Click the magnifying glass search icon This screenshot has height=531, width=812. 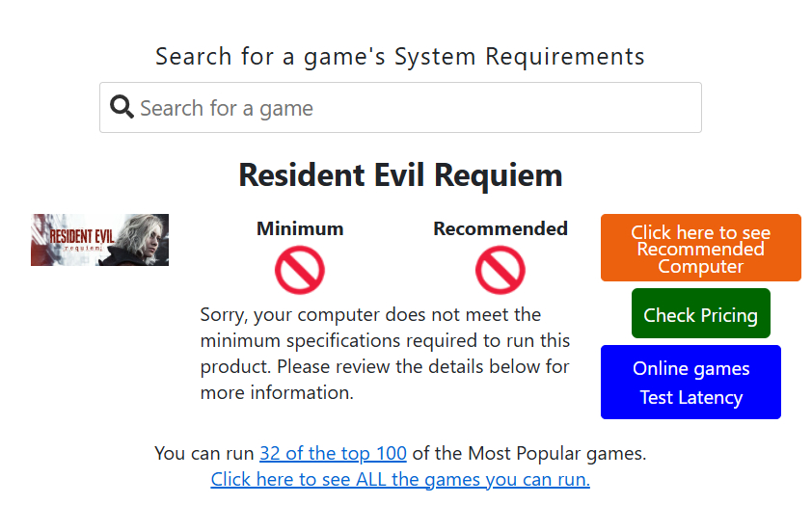click(122, 107)
